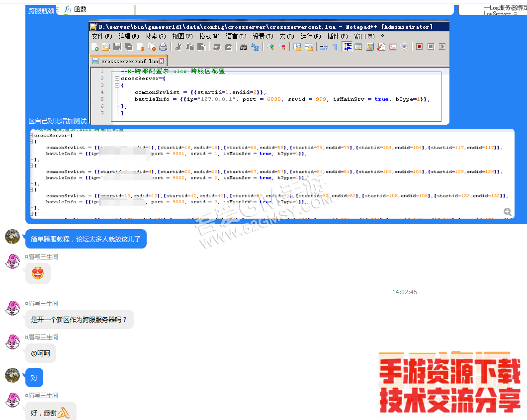Click the New file icon in Notepad++ toolbar
The image size is (527, 420).
tap(95, 47)
